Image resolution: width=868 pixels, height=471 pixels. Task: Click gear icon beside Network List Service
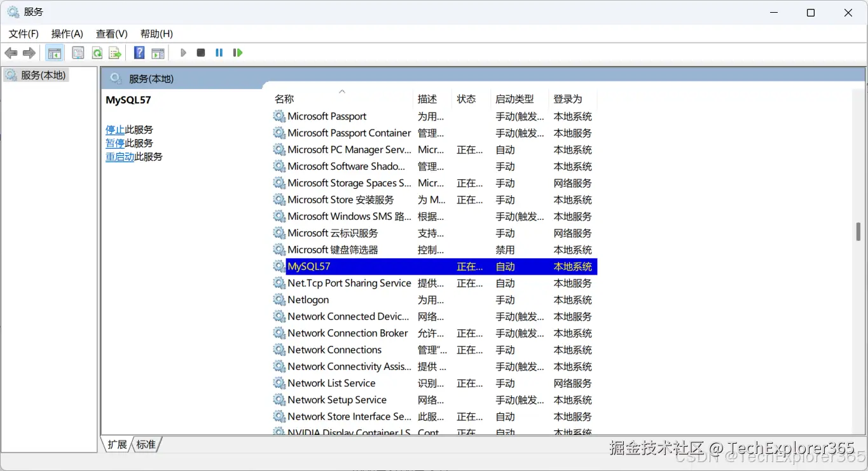pos(279,383)
